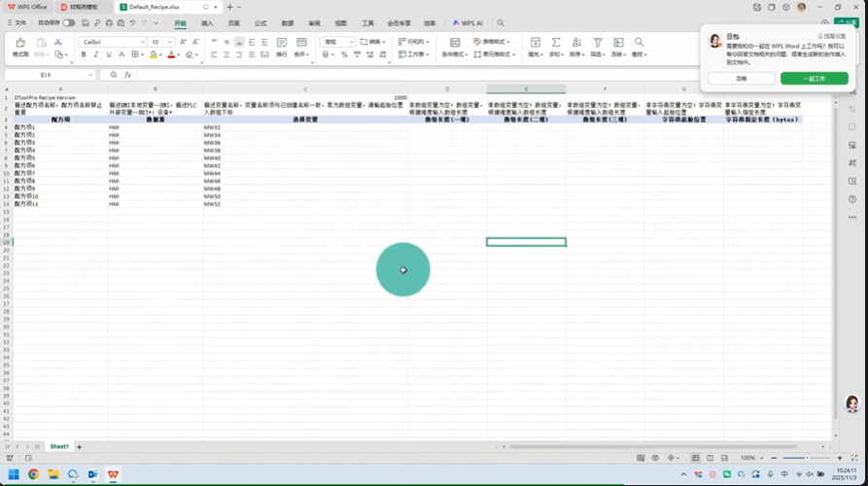Click the 忽略 button in popup
868x486 pixels.
741,78
